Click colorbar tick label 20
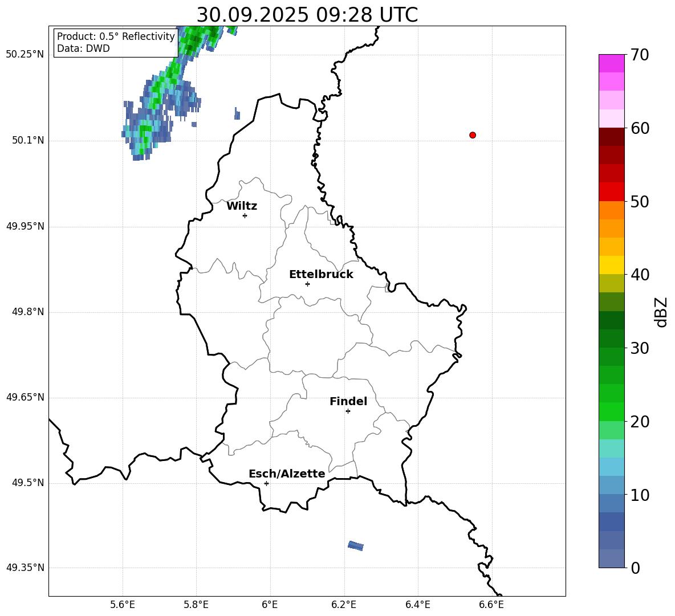 (x=640, y=421)
